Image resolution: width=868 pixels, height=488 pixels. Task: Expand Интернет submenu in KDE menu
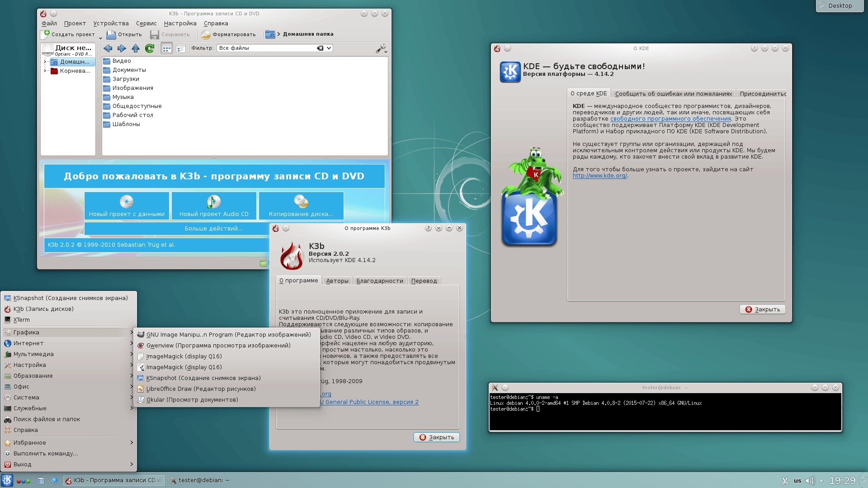[x=69, y=343]
